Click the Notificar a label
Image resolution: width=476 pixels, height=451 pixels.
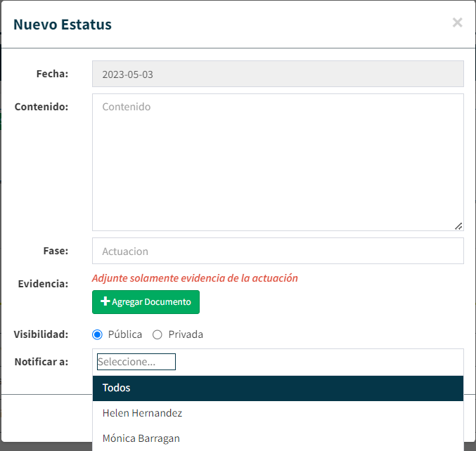click(41, 362)
